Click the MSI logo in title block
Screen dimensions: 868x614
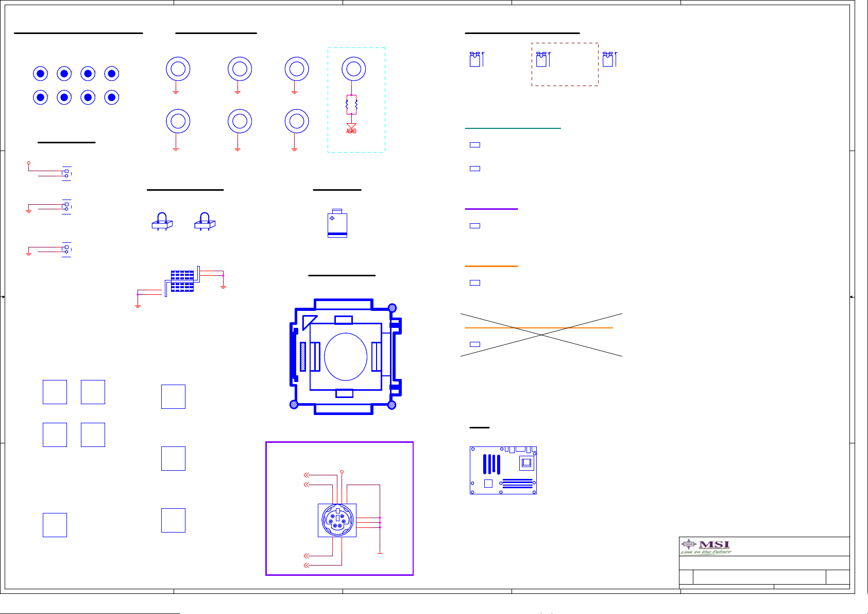pyautogui.click(x=706, y=544)
